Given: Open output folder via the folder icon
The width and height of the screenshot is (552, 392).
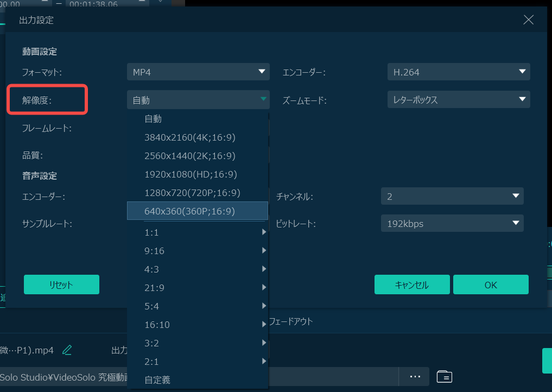Looking at the screenshot, I should click(444, 376).
